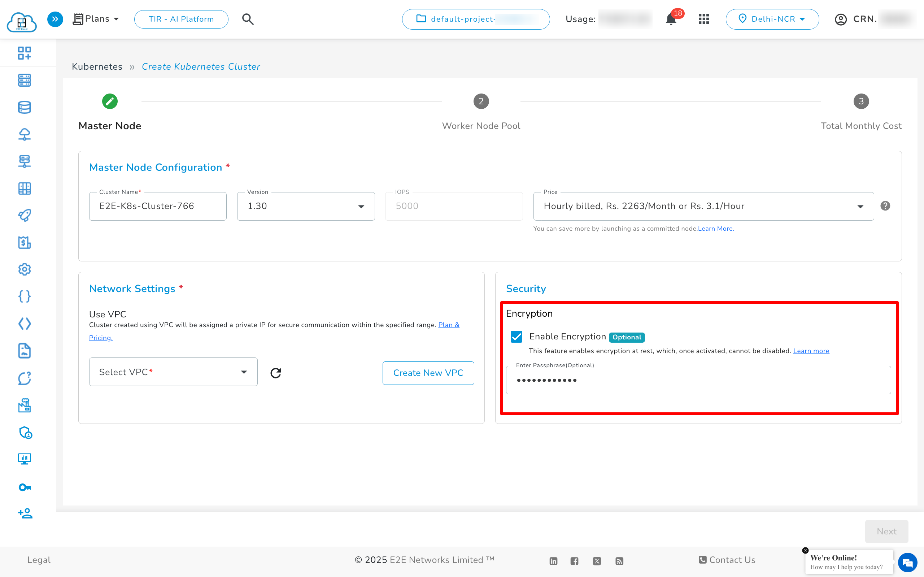Select the SSH key icon in the sidebar
The image size is (924, 577).
pyautogui.click(x=25, y=487)
